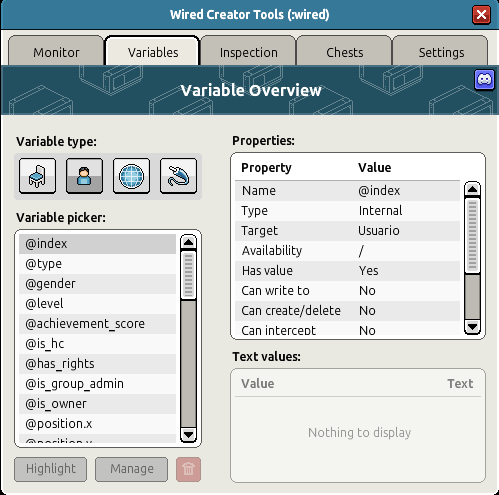Click the variable picker scrollbar thumb
The width and height of the screenshot is (499, 495).
coord(188,275)
